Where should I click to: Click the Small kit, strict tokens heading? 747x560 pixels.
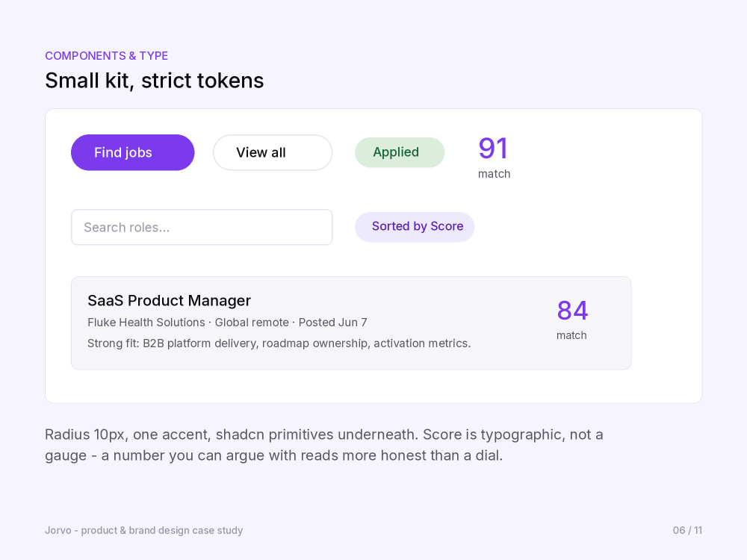155,81
